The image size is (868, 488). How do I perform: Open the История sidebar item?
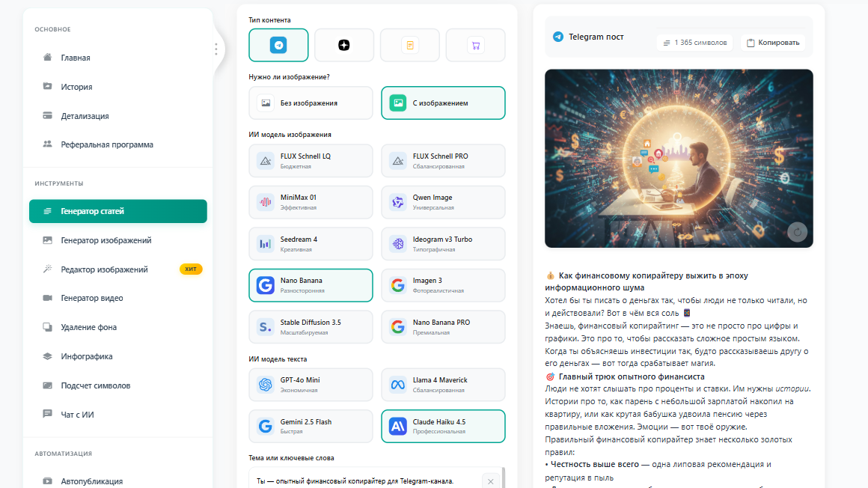(x=76, y=87)
